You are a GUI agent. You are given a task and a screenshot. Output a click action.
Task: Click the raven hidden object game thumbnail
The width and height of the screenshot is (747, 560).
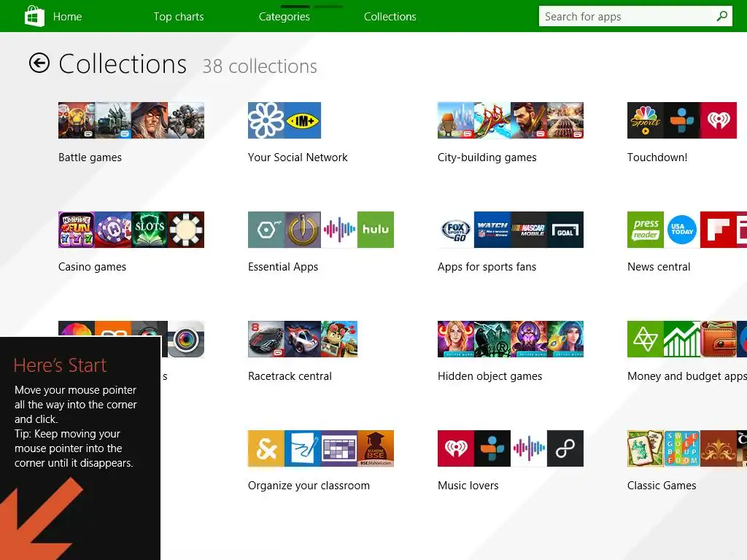492,339
